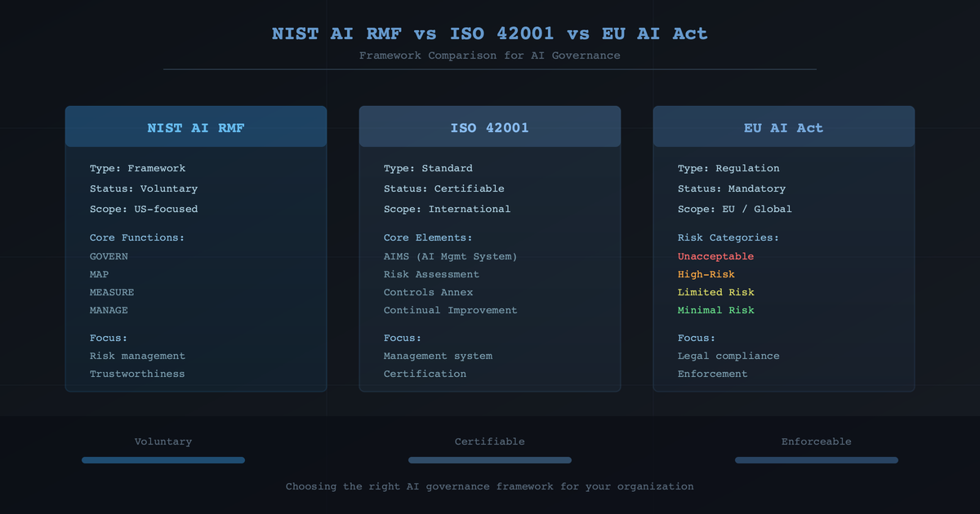This screenshot has width=980, height=514.
Task: Click 'Certification' focus item
Action: point(425,374)
